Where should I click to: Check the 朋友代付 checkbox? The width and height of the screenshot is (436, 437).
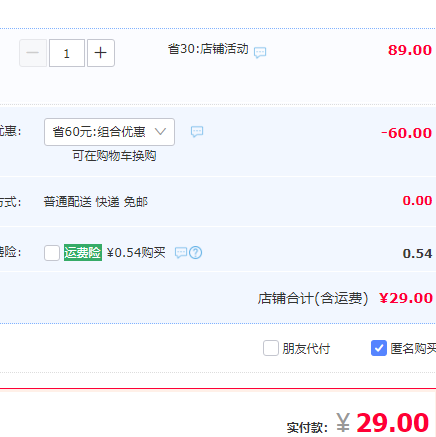[271, 348]
